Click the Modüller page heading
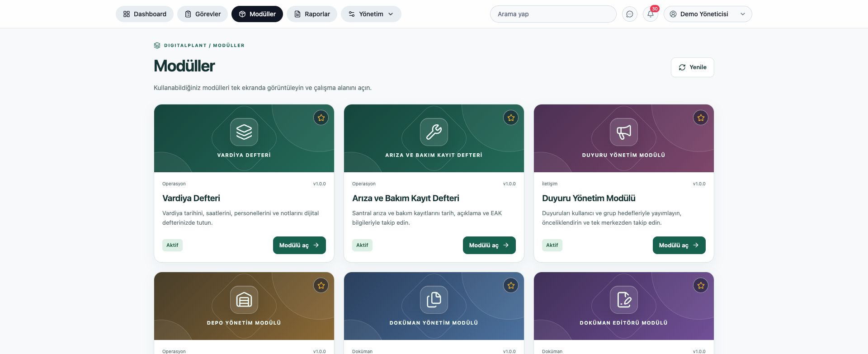Screen dimensions: 868x354 click(184, 66)
